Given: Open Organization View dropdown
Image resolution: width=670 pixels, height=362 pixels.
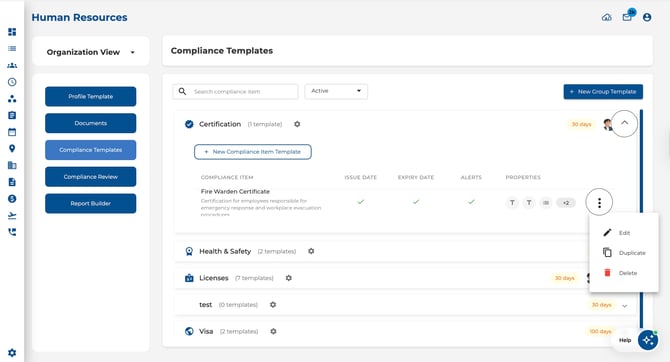Looking at the screenshot, I should click(91, 52).
